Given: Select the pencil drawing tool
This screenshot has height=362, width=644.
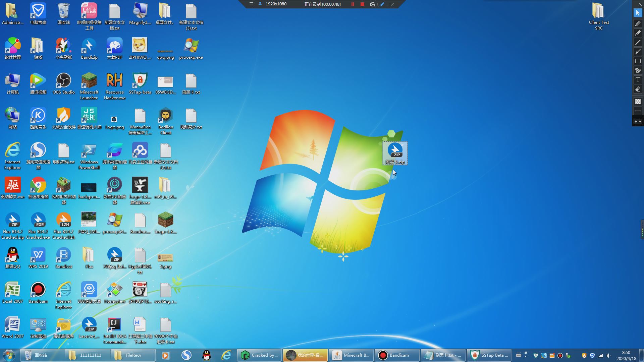Looking at the screenshot, I should 638,23.
